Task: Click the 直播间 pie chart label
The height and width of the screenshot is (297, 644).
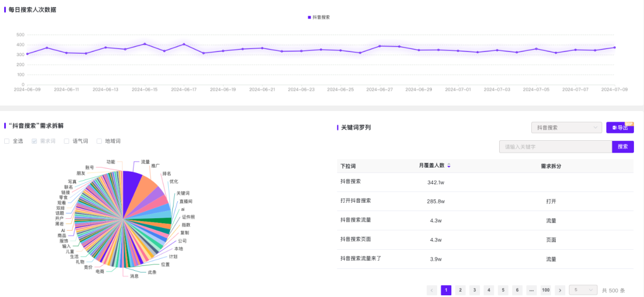Action: point(185,202)
